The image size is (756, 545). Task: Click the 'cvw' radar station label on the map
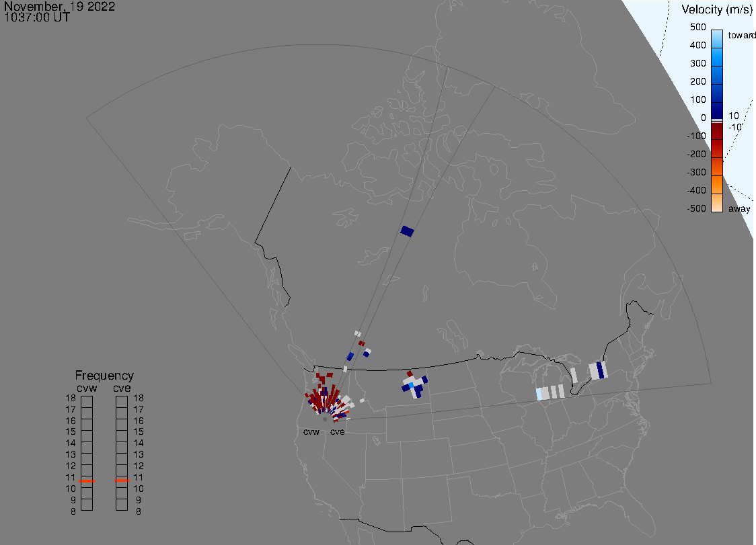click(311, 431)
